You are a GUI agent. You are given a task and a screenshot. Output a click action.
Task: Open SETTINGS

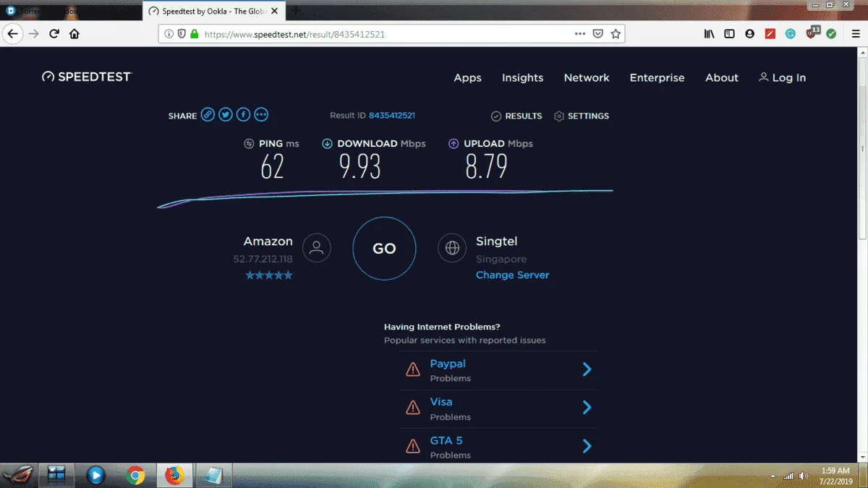coord(582,116)
